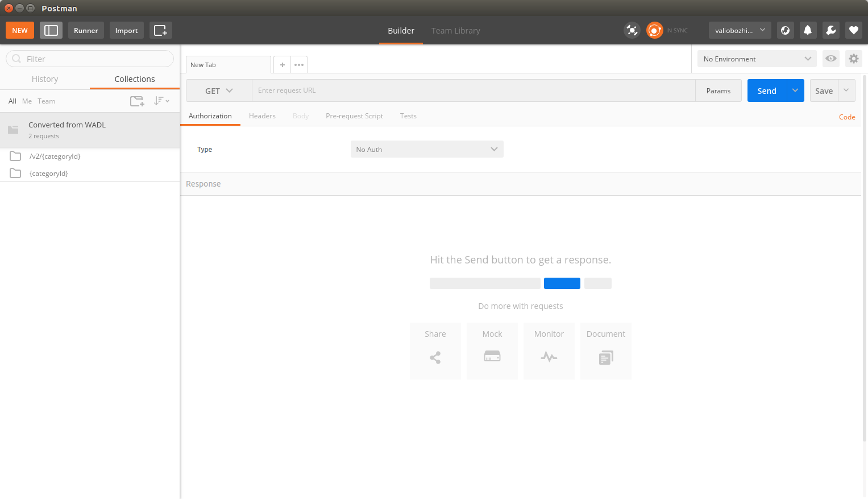Open the /v2/{categoryId} folder
868x499 pixels.
(90, 156)
